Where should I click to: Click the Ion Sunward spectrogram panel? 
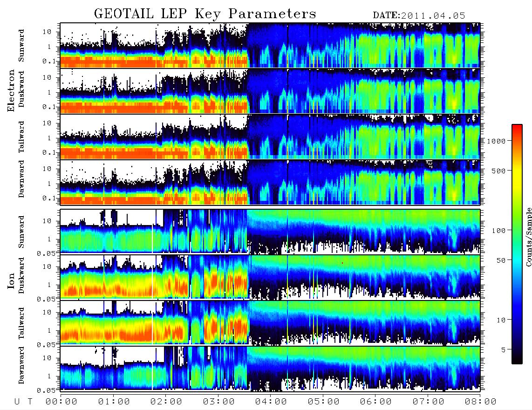(x=270, y=232)
